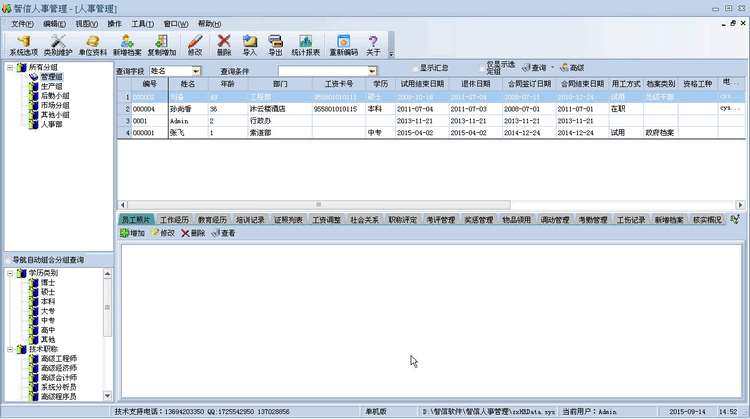Open 类别维护 from the toolbar
Screen dimensions: 750x419
(x=58, y=44)
